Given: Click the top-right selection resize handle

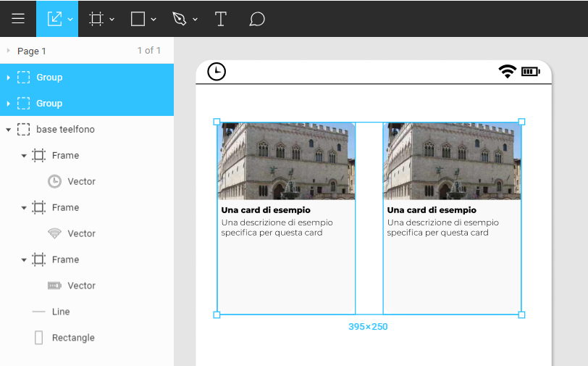Looking at the screenshot, I should click(x=521, y=122).
